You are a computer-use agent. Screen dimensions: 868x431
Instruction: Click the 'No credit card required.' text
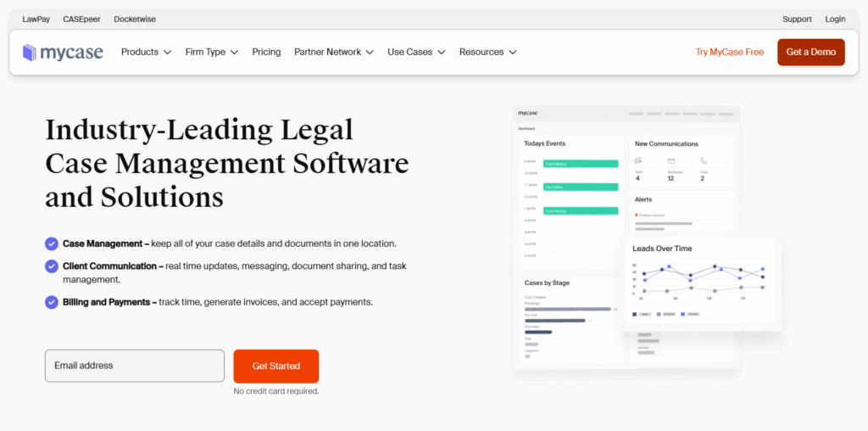[x=276, y=391]
